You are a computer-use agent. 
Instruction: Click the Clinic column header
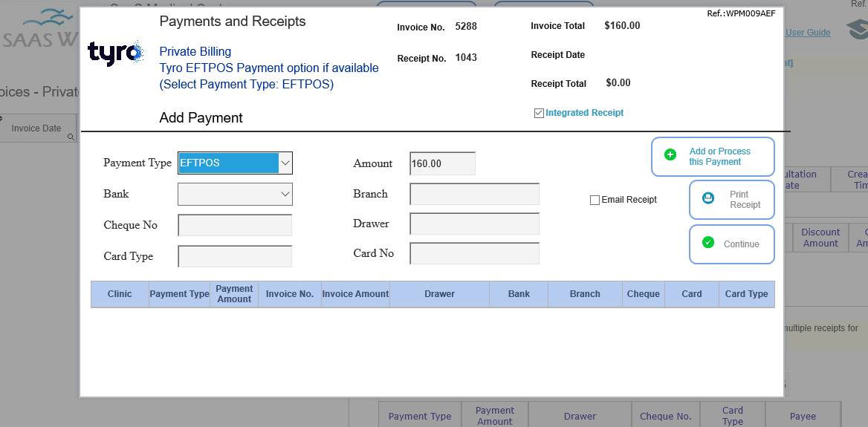click(x=120, y=294)
